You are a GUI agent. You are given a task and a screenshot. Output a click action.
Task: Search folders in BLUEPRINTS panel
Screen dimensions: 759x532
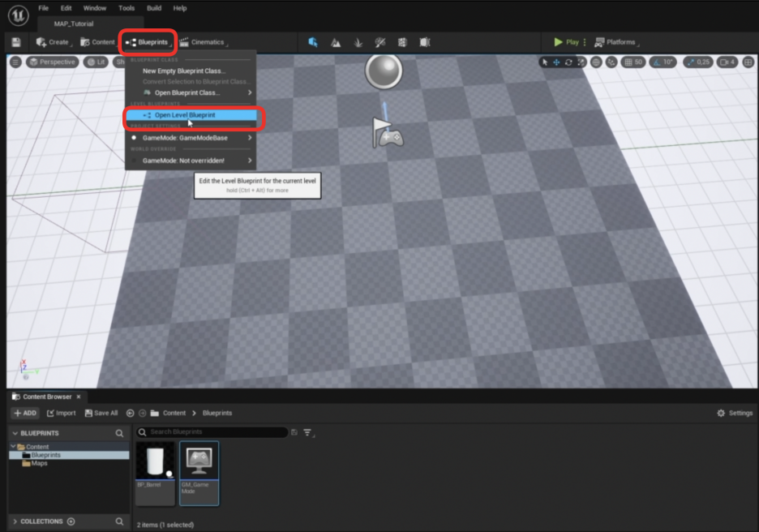[x=119, y=433]
